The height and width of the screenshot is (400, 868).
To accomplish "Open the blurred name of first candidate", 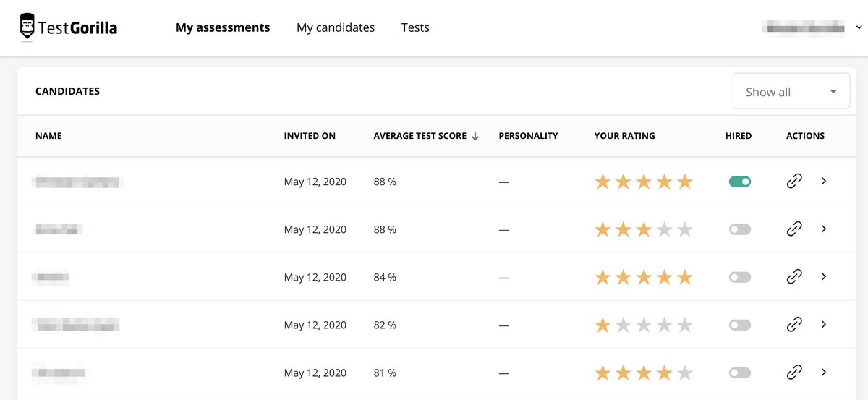I will click(78, 182).
